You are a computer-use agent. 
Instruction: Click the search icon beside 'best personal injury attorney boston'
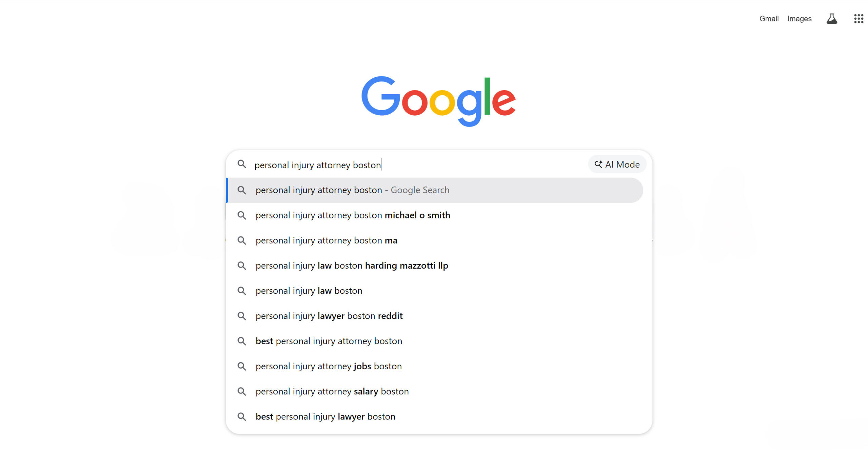tap(242, 341)
